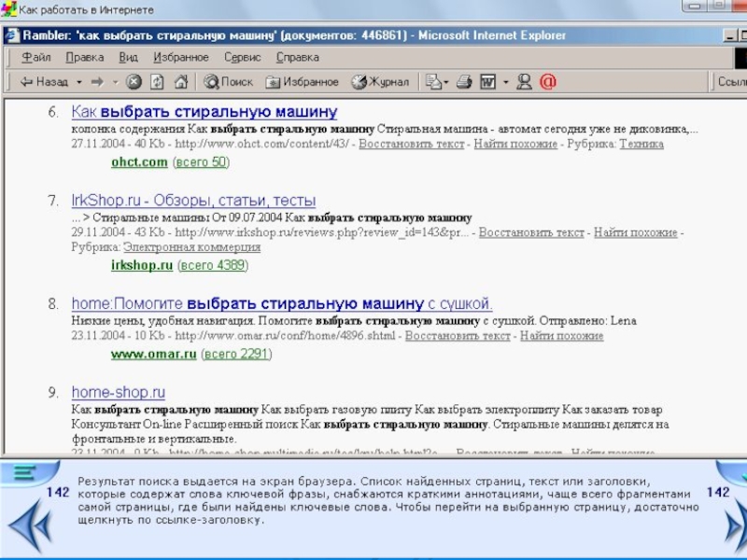The height and width of the screenshot is (560, 747).
Task: Go to next tutorial page with right arrow
Action: tap(736, 525)
